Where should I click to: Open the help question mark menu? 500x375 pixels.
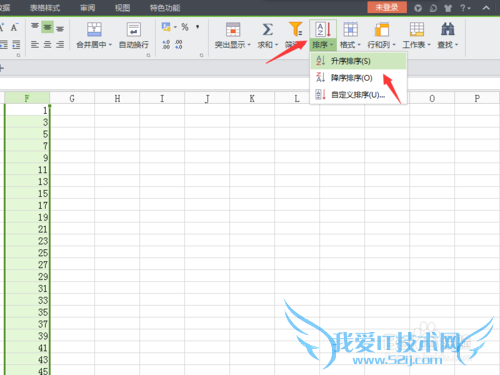pyautogui.click(x=465, y=8)
